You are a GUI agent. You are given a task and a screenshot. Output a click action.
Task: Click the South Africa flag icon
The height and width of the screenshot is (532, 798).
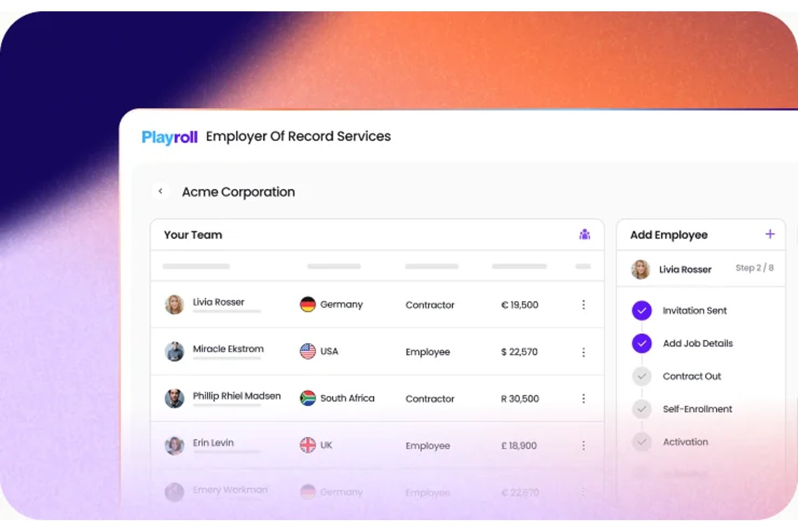[307, 398]
